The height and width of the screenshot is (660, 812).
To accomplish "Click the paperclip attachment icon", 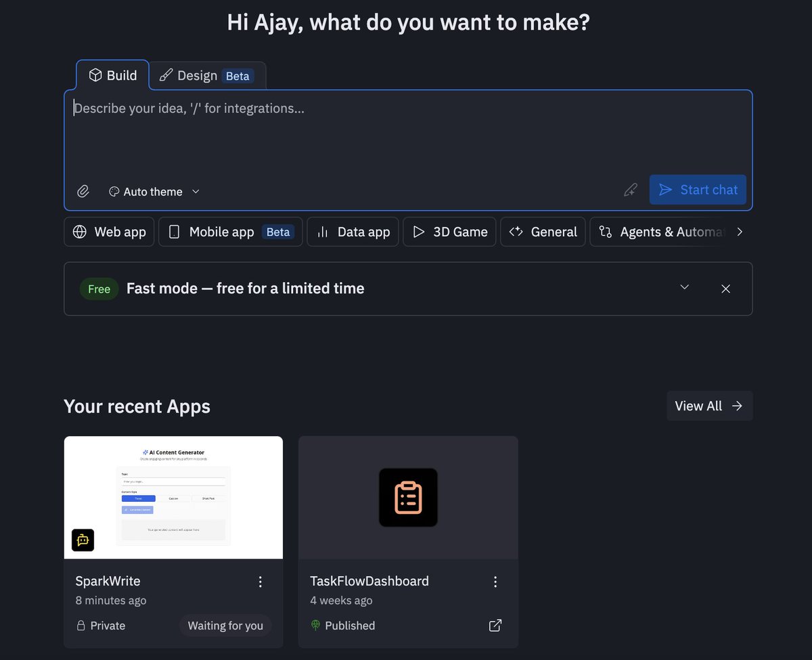I will (x=83, y=191).
